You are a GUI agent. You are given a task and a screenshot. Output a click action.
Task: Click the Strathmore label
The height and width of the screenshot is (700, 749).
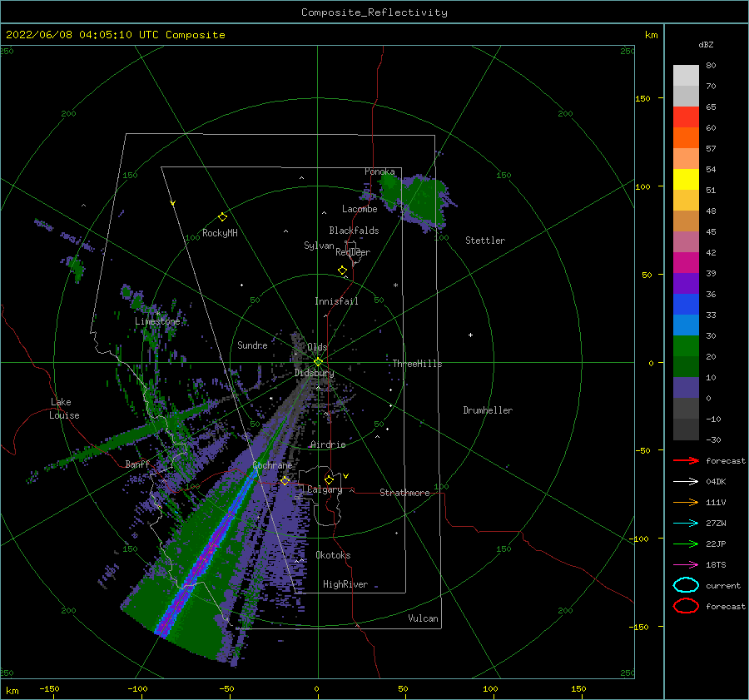click(404, 493)
